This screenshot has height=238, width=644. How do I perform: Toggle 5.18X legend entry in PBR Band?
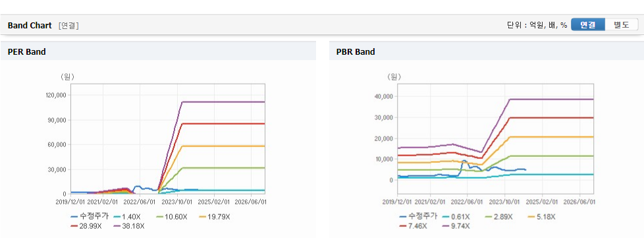coord(542,217)
